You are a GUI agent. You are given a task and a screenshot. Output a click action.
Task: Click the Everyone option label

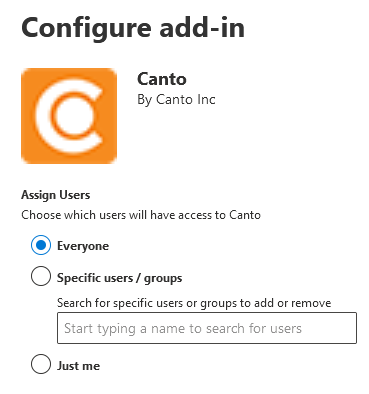click(x=83, y=246)
